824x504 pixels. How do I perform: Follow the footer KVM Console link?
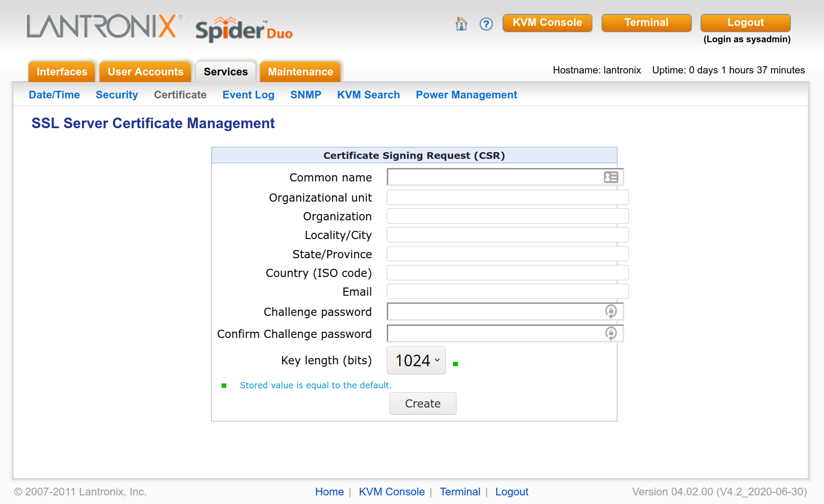click(392, 492)
